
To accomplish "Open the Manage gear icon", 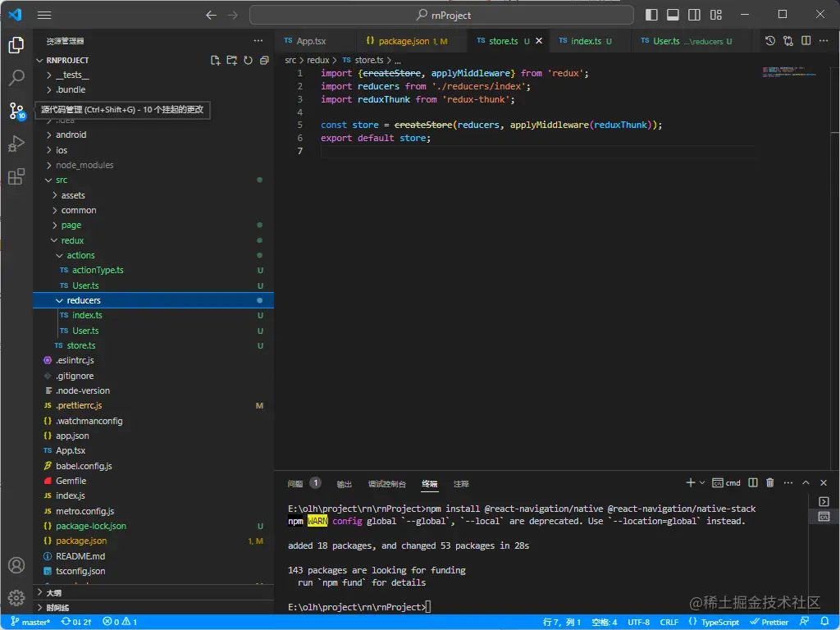I will (x=16, y=597).
